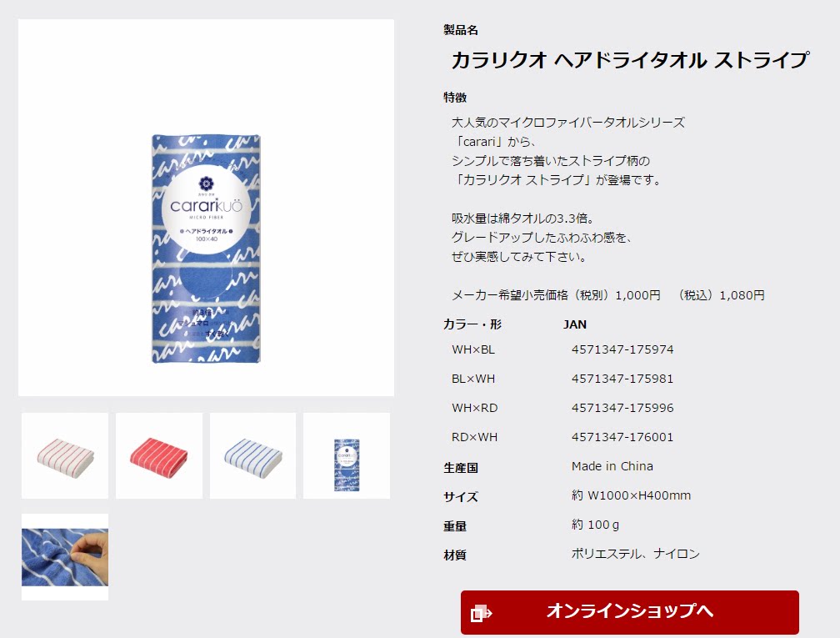Viewport: 840px width, 638px height.
Task: Select the blue package thumbnail
Action: click(x=347, y=455)
